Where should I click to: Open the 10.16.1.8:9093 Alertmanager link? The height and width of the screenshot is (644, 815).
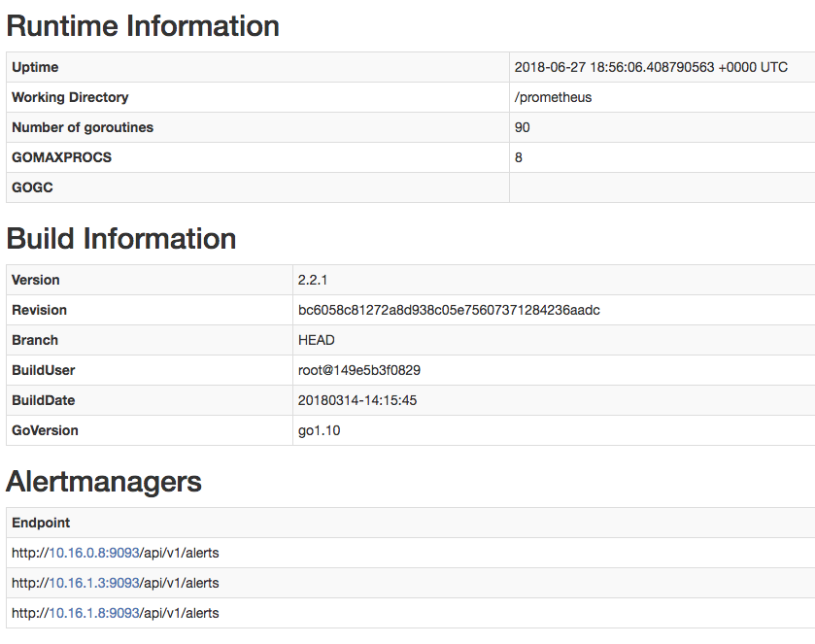coord(94,613)
